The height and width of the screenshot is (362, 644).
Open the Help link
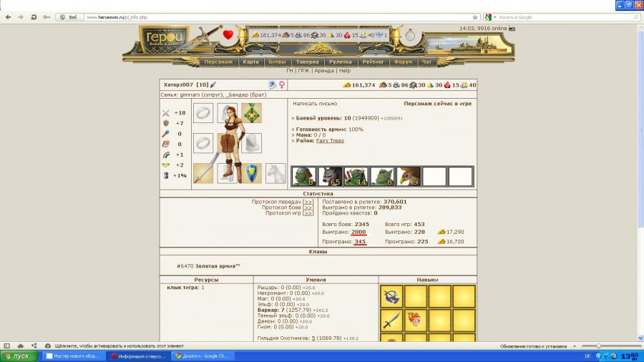point(345,71)
